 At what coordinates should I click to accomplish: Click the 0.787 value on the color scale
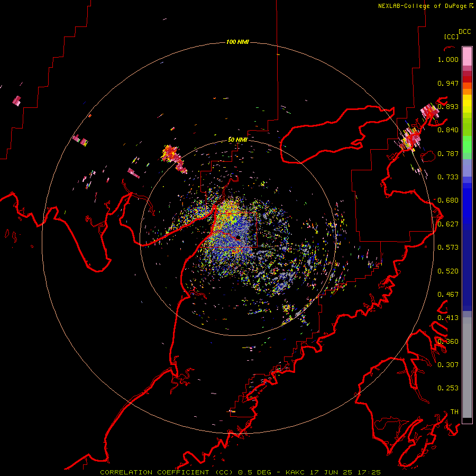click(x=448, y=153)
